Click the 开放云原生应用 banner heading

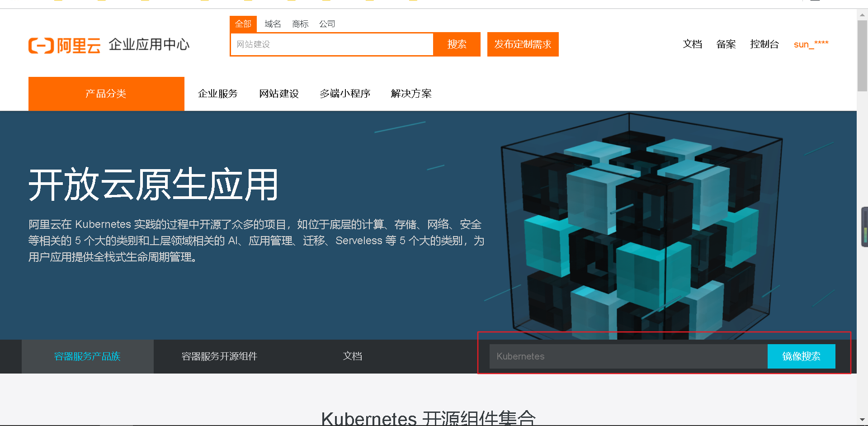pos(153,185)
